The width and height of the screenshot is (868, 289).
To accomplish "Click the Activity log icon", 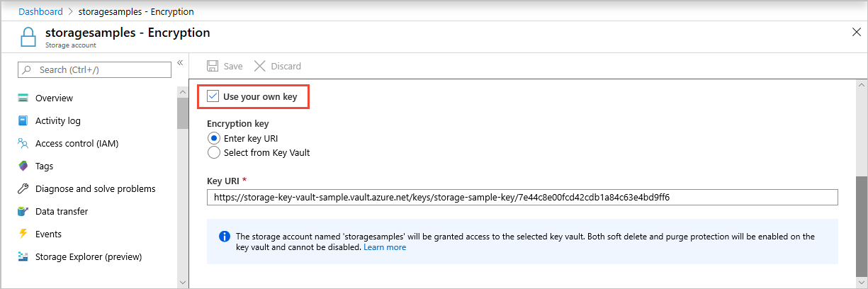I will coord(23,120).
